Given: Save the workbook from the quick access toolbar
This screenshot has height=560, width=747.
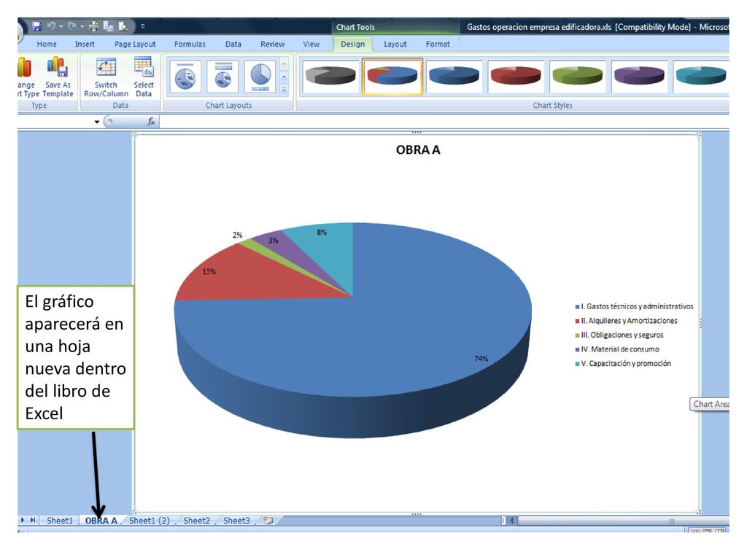Looking at the screenshot, I should pos(36,26).
